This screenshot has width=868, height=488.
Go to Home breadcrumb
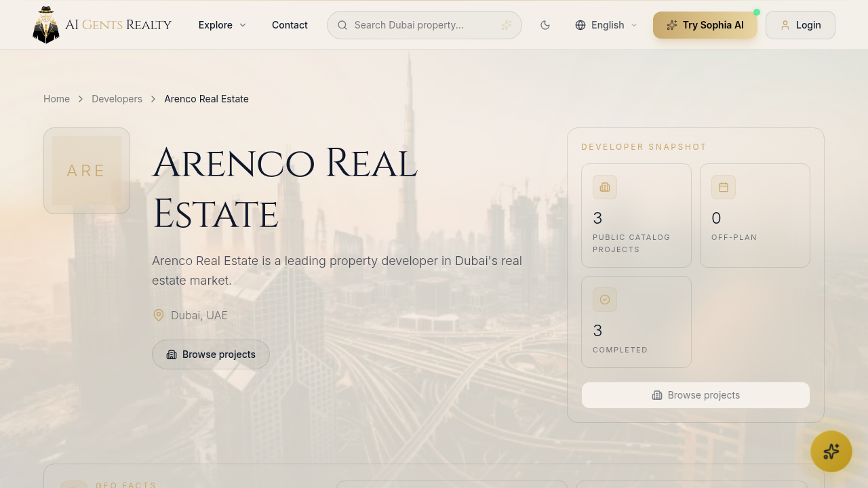56,99
